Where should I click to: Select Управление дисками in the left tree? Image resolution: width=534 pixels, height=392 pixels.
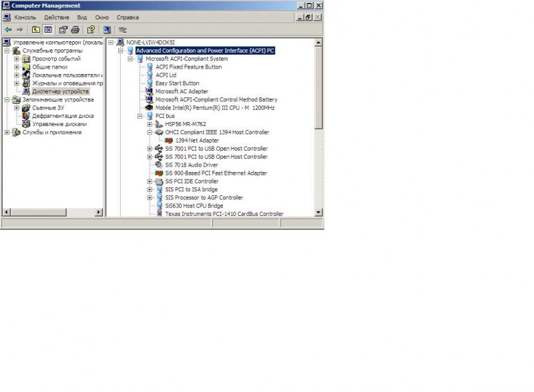click(x=59, y=124)
